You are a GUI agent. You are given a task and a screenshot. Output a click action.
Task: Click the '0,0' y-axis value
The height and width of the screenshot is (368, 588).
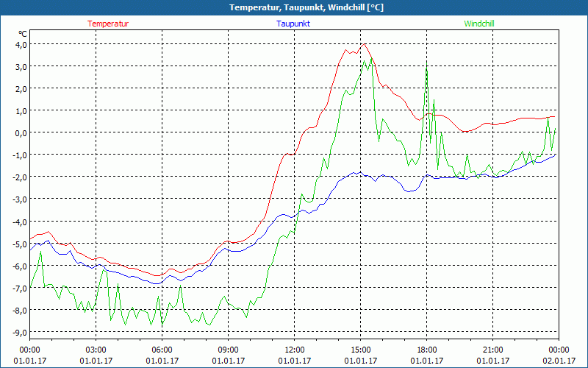pos(21,133)
